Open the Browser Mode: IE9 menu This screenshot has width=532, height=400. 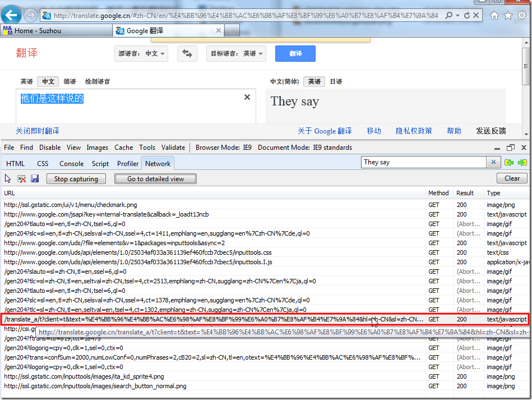pyautogui.click(x=224, y=148)
